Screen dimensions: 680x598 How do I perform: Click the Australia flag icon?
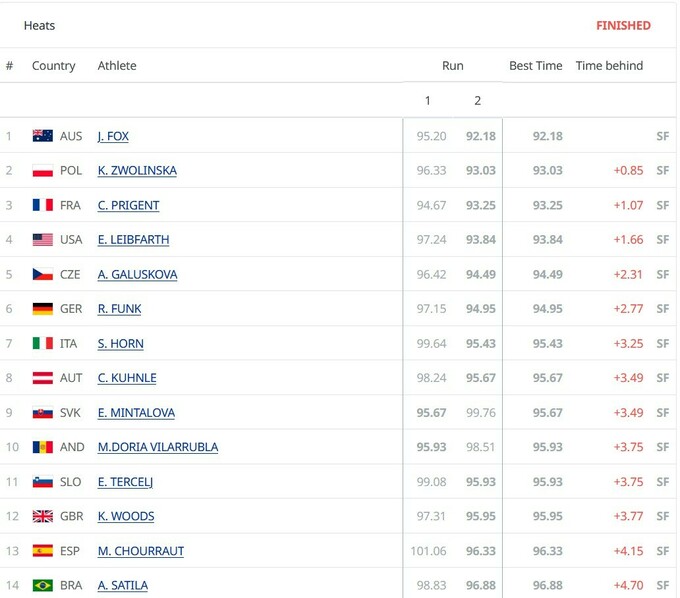pos(42,136)
